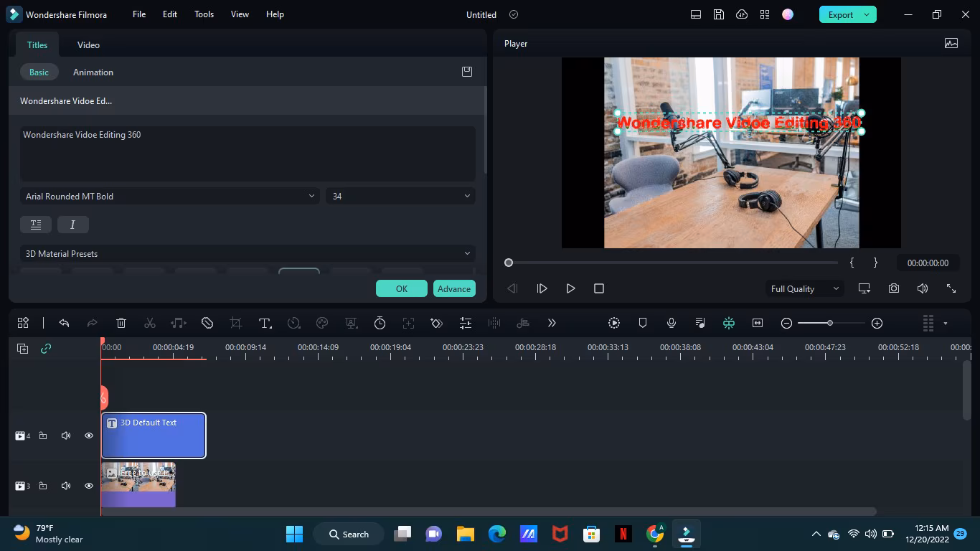Click the render preview icon
Viewport: 980px width, 551px height.
(614, 323)
